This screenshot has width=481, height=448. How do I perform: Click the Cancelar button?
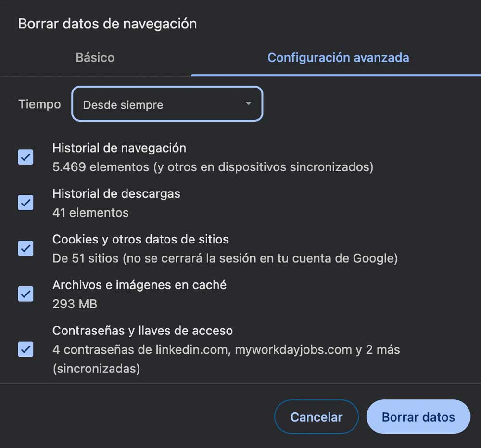316,417
